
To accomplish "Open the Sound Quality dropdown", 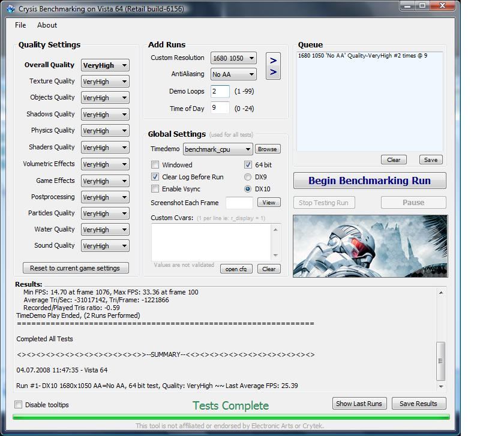I will (105, 246).
